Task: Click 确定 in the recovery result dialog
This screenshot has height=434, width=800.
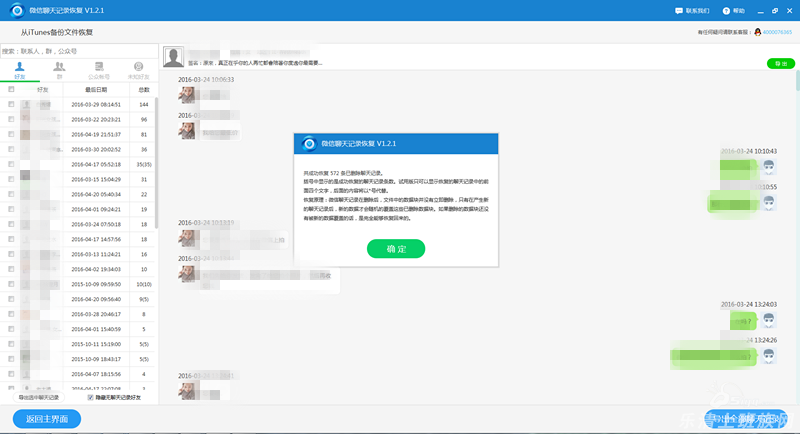Action: pos(396,248)
